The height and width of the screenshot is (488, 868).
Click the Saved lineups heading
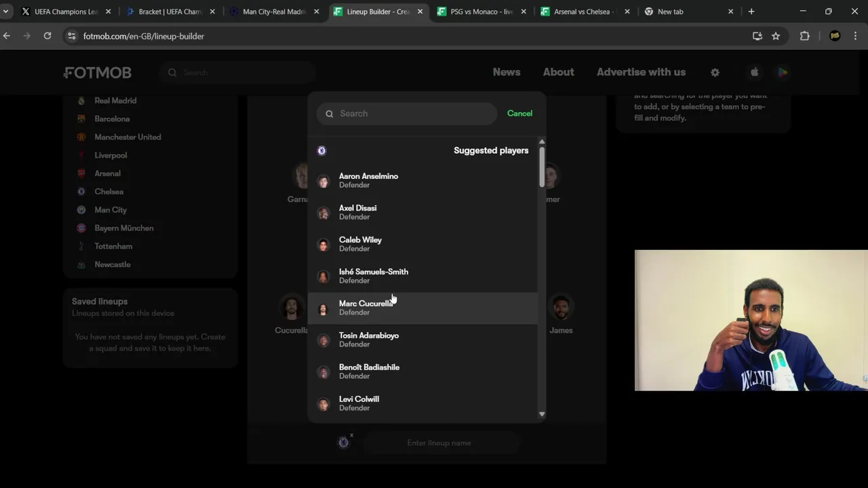click(100, 302)
